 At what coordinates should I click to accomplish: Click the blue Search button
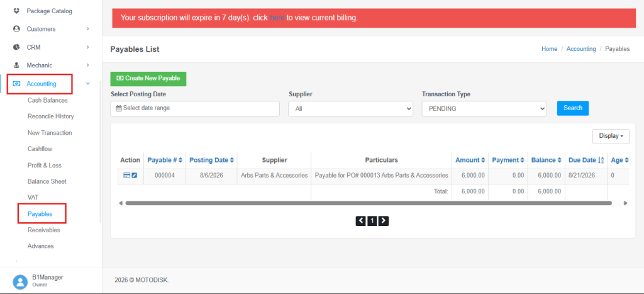(x=572, y=108)
